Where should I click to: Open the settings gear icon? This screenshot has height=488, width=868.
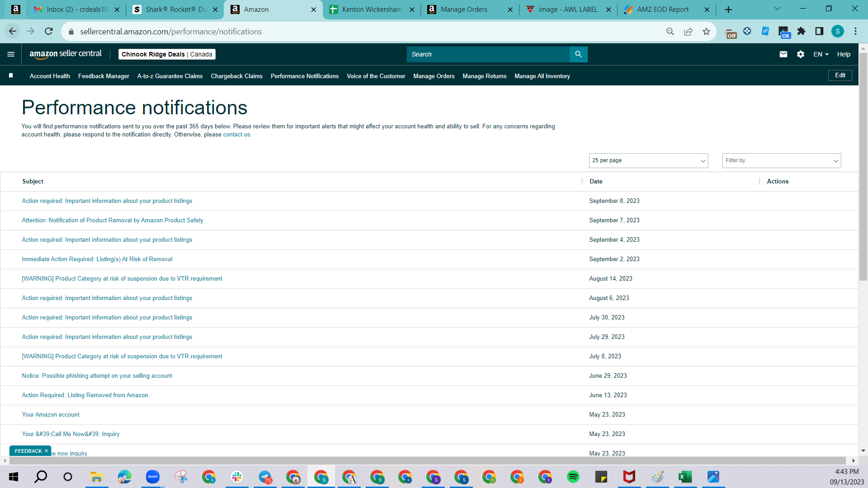(x=800, y=54)
